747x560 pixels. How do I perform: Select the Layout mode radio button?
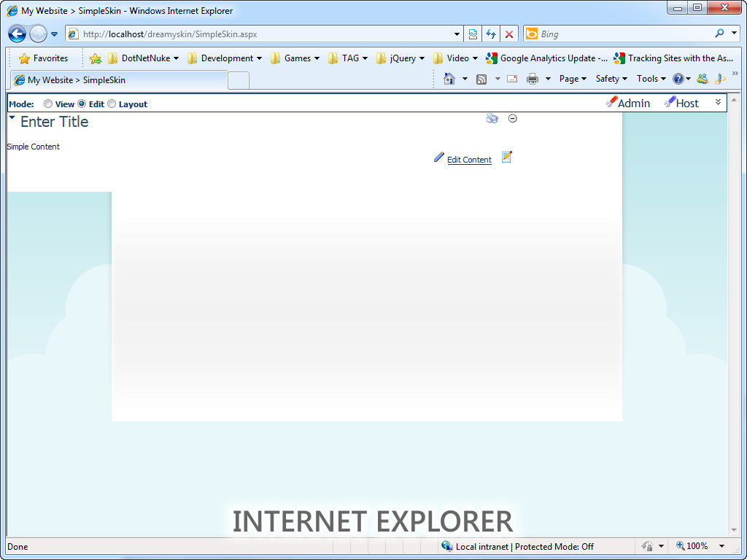point(112,104)
